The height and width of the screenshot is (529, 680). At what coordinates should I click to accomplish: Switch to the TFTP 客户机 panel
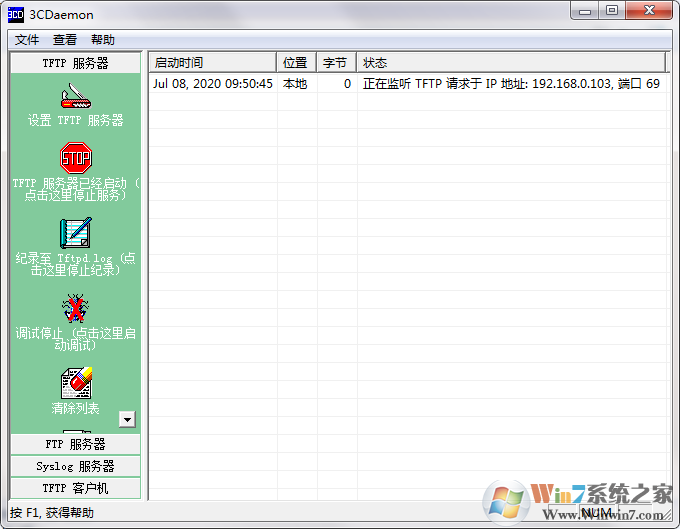tap(75, 489)
